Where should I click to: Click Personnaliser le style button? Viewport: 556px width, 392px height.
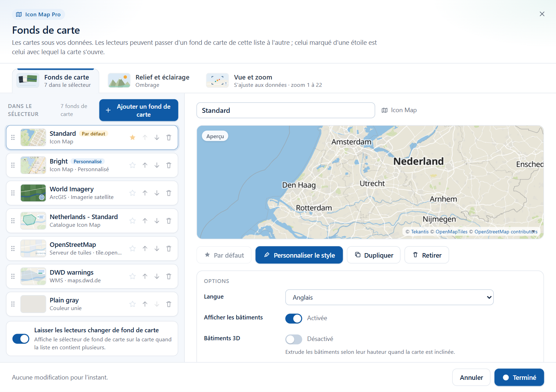(299, 255)
